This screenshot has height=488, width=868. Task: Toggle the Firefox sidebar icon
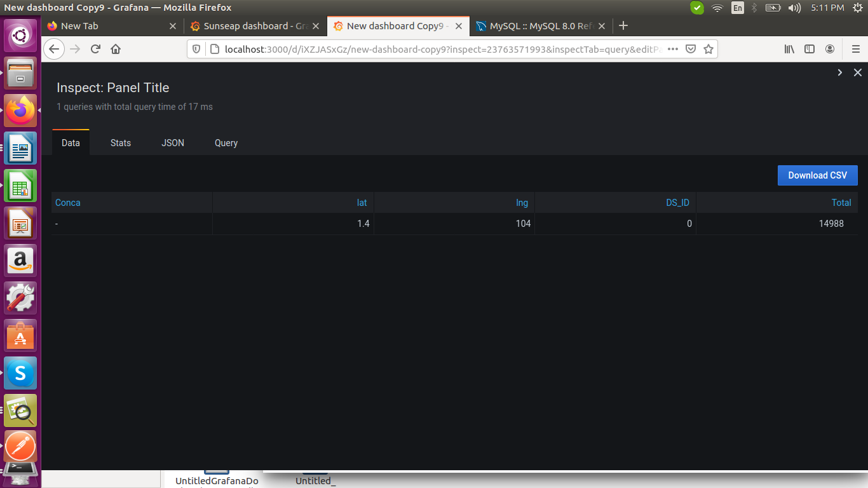[x=809, y=49]
